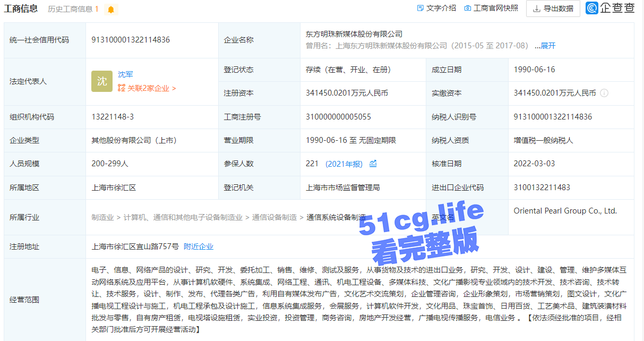This screenshot has height=341, width=644.
Task: Open the 文字介绍 link
Action: pos(441,8)
